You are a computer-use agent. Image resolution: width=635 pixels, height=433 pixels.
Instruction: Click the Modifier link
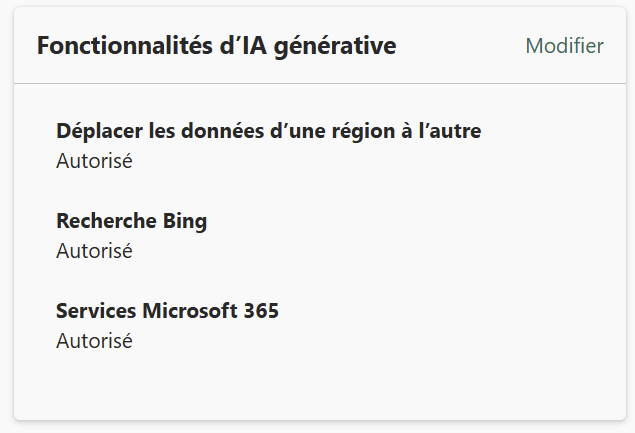tap(564, 46)
